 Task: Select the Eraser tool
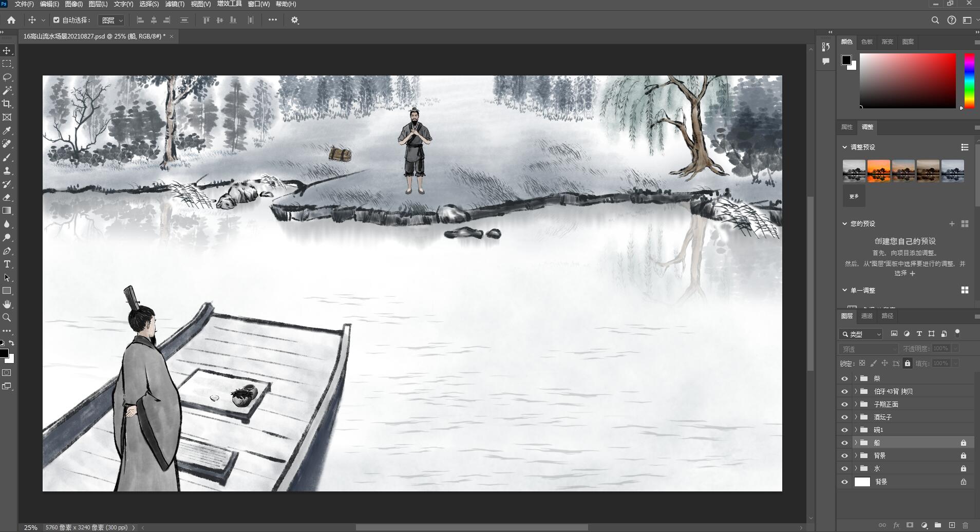(7, 197)
